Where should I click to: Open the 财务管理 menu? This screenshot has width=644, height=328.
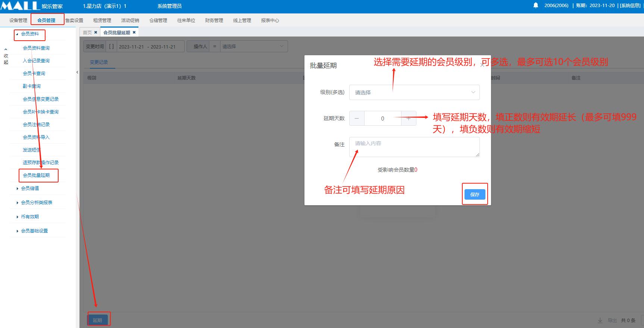[x=214, y=21]
